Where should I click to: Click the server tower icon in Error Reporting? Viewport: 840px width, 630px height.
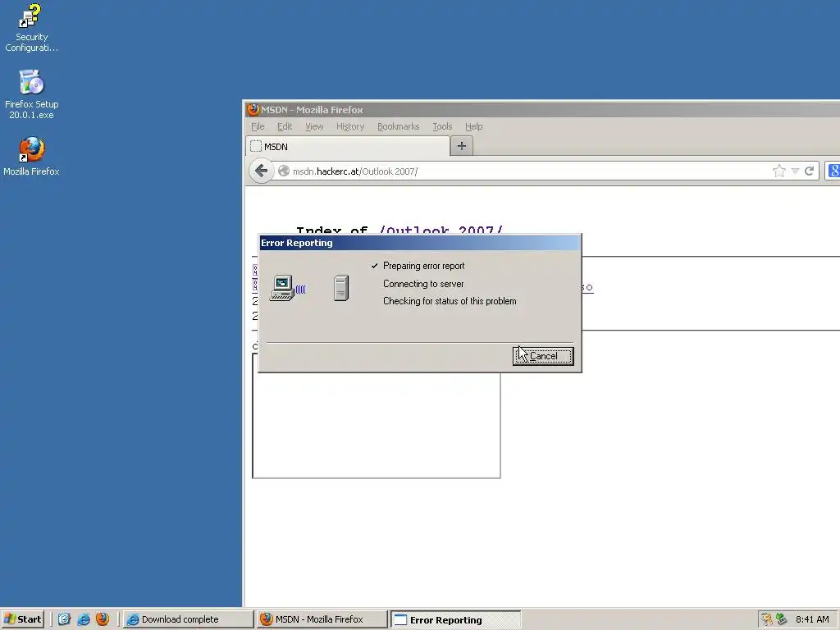[341, 288]
